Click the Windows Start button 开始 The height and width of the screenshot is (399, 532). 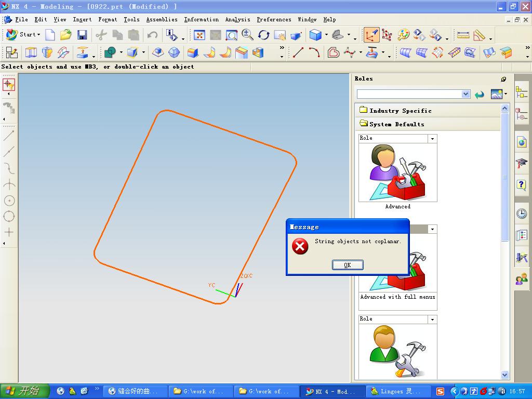pyautogui.click(x=24, y=391)
